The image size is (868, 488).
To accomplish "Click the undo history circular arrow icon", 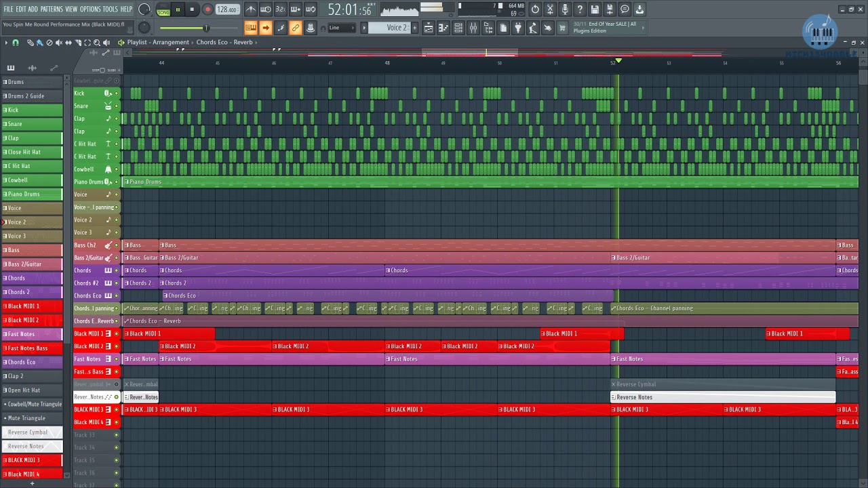I will (535, 9).
